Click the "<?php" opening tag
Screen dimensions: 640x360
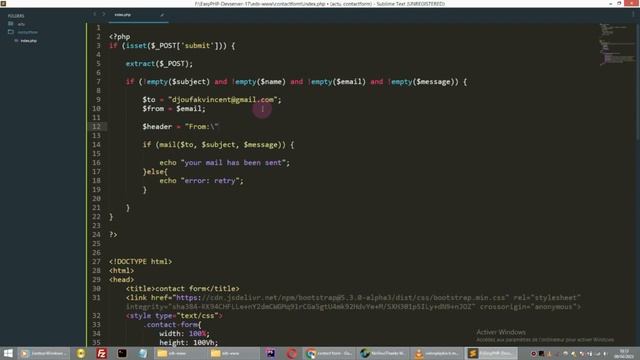pos(120,37)
